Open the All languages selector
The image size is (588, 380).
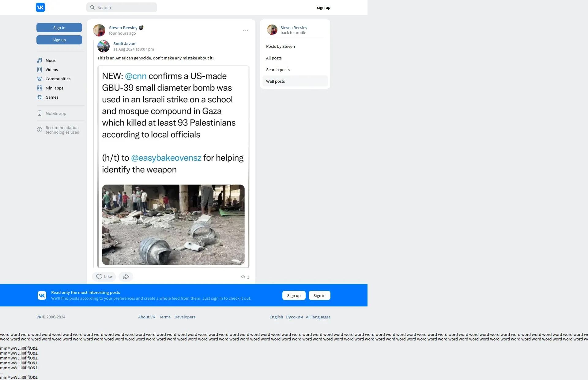coord(318,317)
